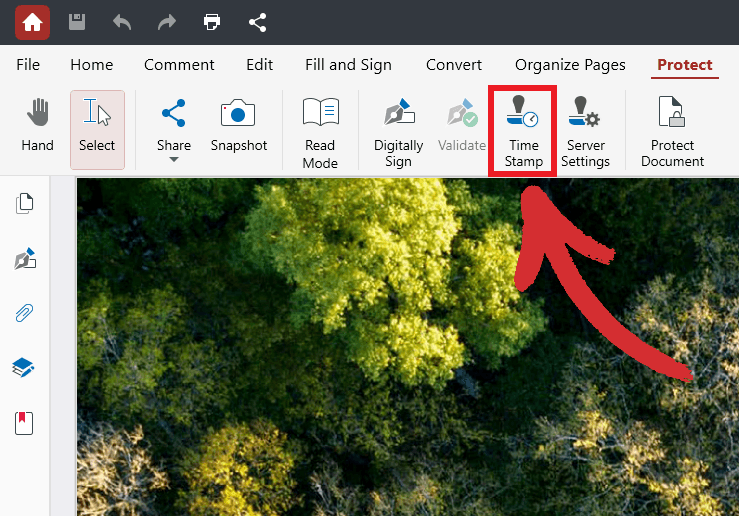Open the Attachments paperclip panel
Image resolution: width=739 pixels, height=516 pixels.
[x=25, y=313]
